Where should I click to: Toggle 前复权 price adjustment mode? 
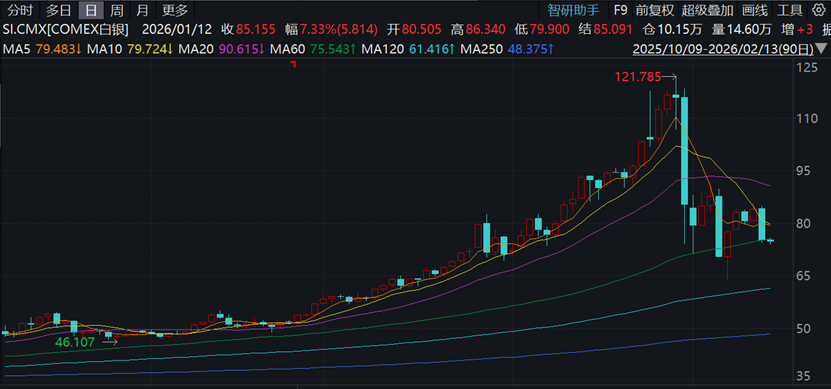[x=655, y=10]
